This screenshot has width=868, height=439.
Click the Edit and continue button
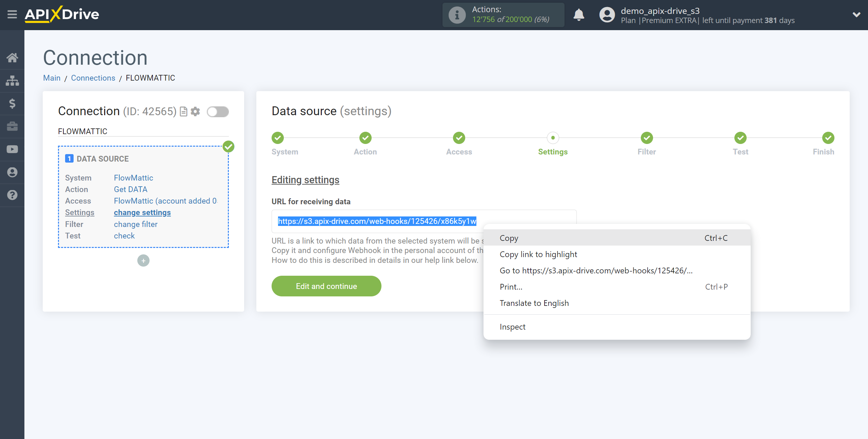pos(327,286)
